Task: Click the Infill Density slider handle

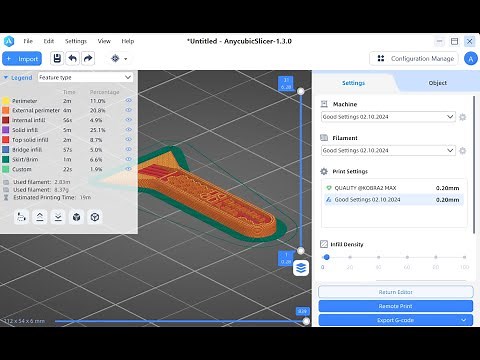Action: click(x=327, y=257)
